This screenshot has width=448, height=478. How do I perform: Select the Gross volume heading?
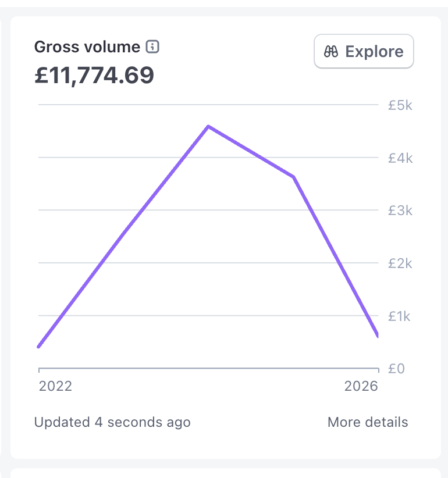pos(87,47)
